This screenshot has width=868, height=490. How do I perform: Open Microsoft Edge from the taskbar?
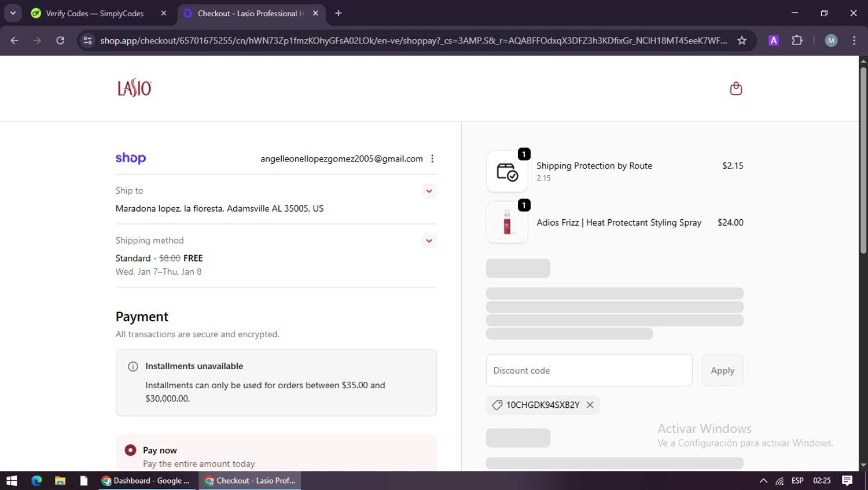pos(36,481)
